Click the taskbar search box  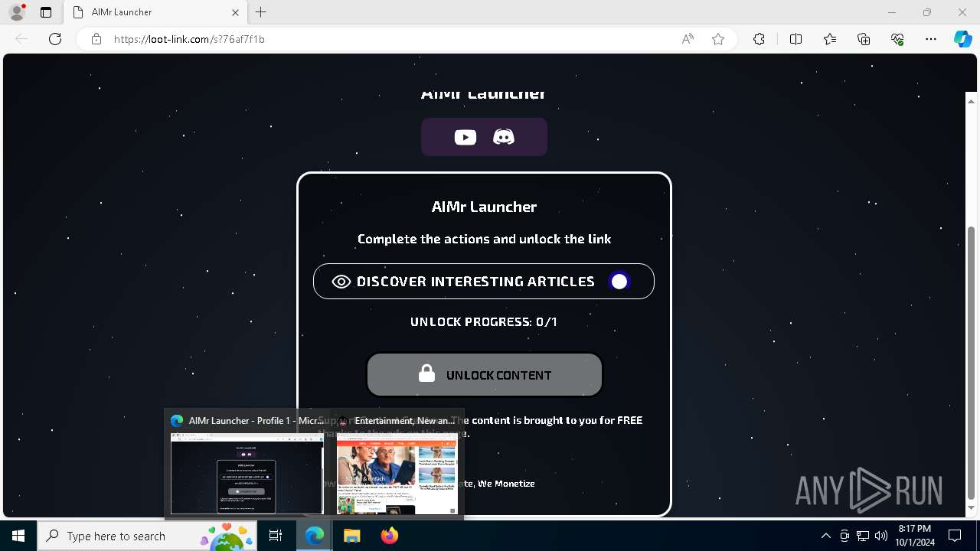point(149,536)
